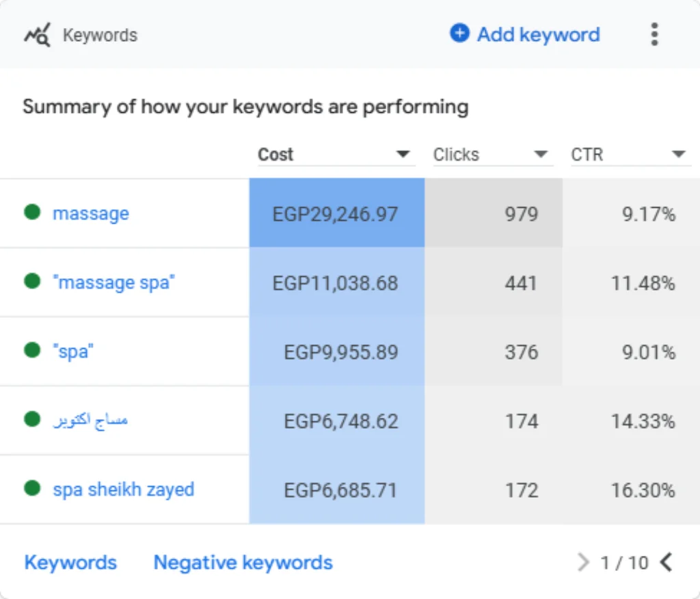This screenshot has width=700, height=599.
Task: Expand the Cost column dropdown
Action: tap(403, 154)
